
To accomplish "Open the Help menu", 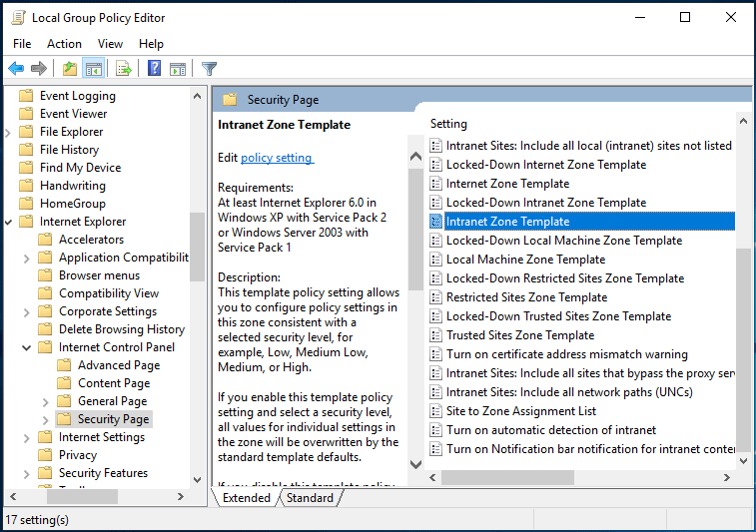I will [x=151, y=44].
